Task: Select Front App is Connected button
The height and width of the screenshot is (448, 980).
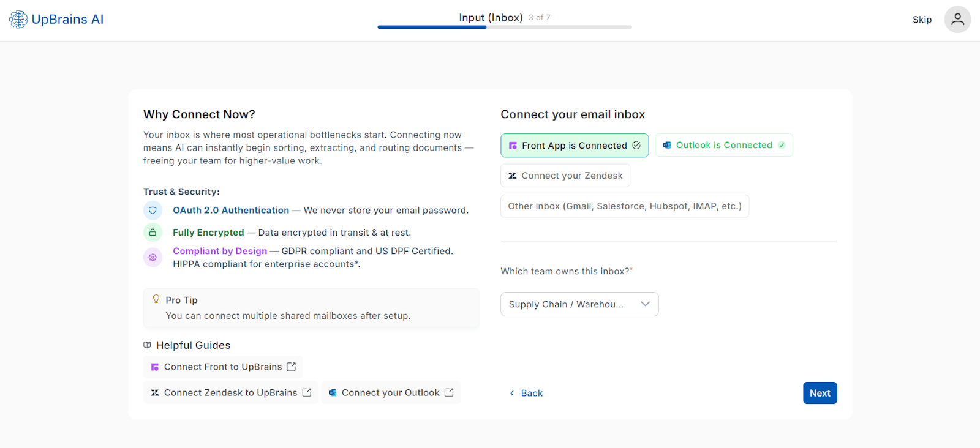Action: click(x=575, y=146)
